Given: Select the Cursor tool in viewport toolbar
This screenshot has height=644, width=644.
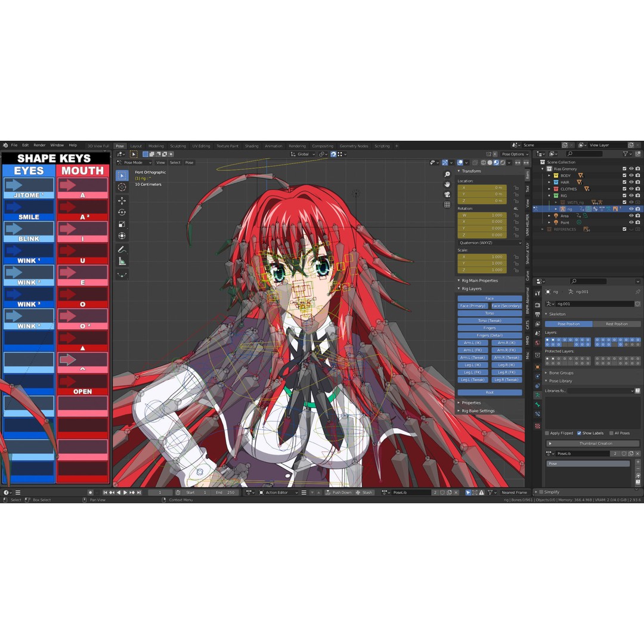Looking at the screenshot, I should click(122, 187).
